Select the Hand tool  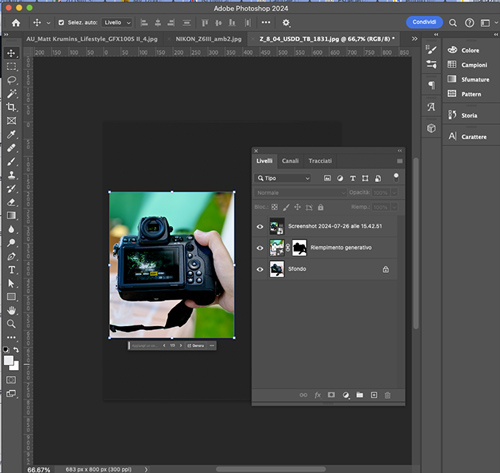[11, 310]
